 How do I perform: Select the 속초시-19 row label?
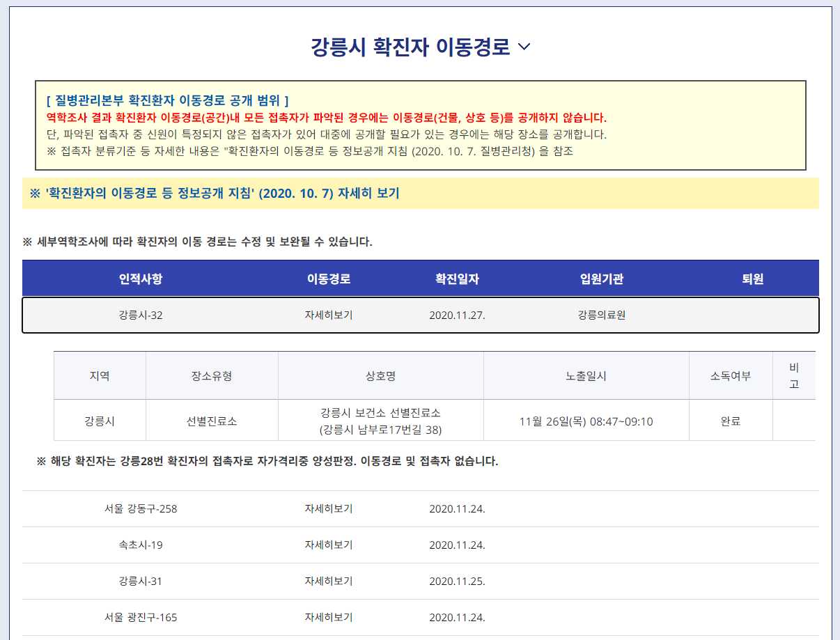point(141,545)
